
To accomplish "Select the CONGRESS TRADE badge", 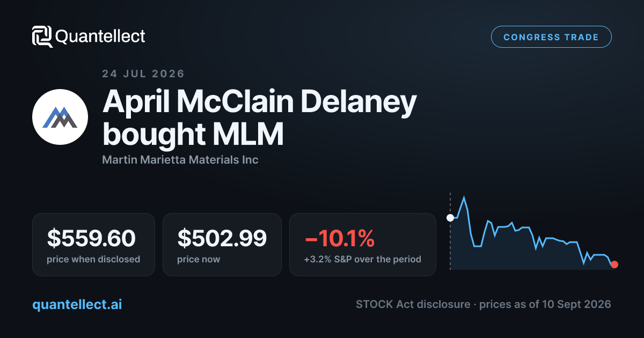I will tap(551, 37).
